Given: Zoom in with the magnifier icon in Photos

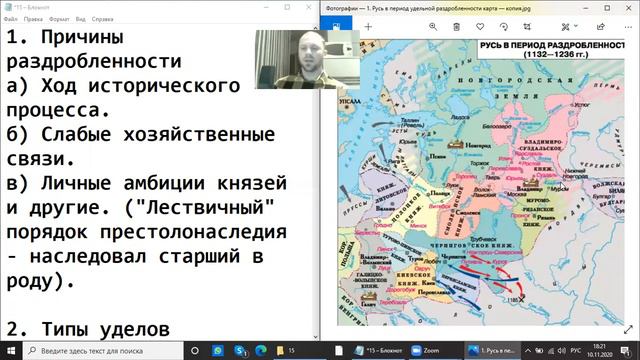Looking at the screenshot, I should pos(433,27).
